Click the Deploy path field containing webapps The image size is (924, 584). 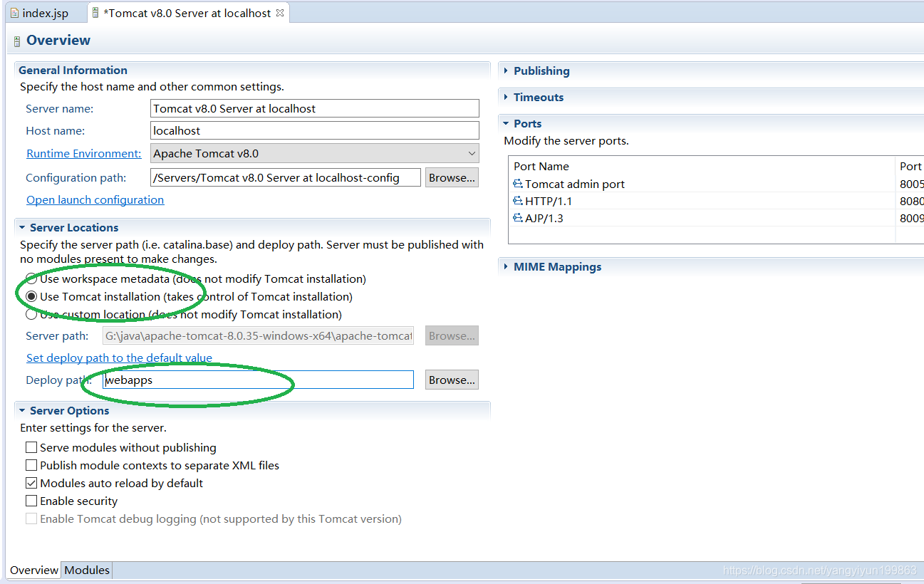point(259,380)
